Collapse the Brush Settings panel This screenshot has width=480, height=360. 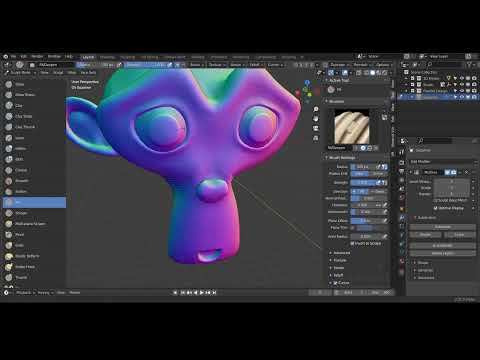pyautogui.click(x=341, y=158)
